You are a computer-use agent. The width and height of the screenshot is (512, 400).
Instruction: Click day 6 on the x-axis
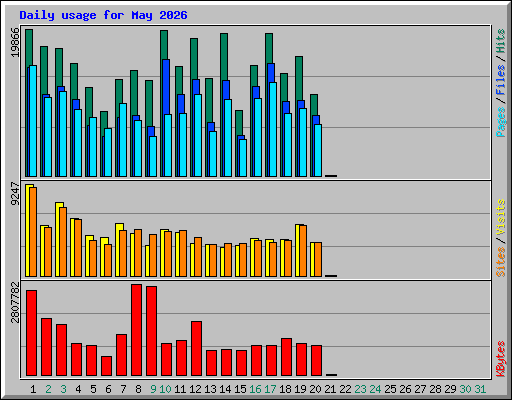pyautogui.click(x=108, y=389)
